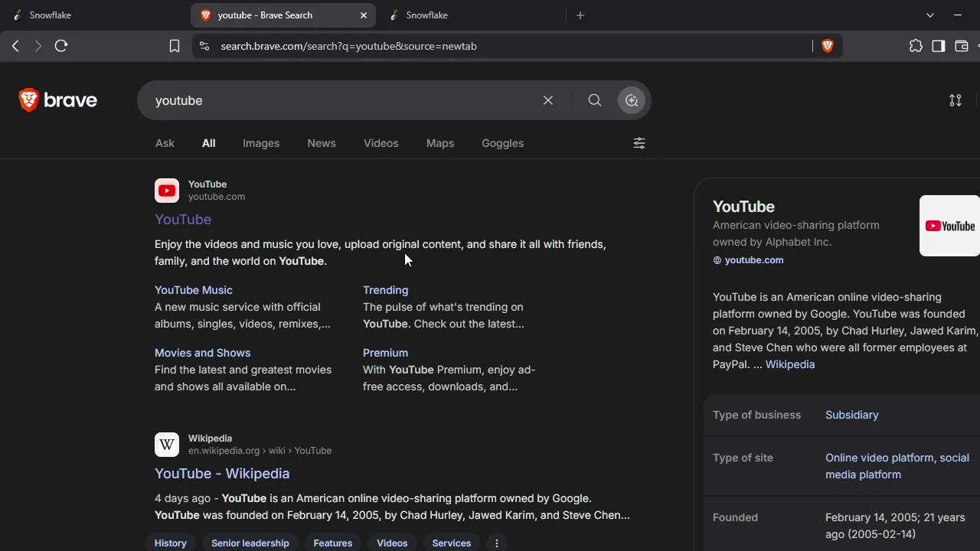Click the Brave logo to go home
Viewport: 980px width, 551px height.
click(x=58, y=100)
